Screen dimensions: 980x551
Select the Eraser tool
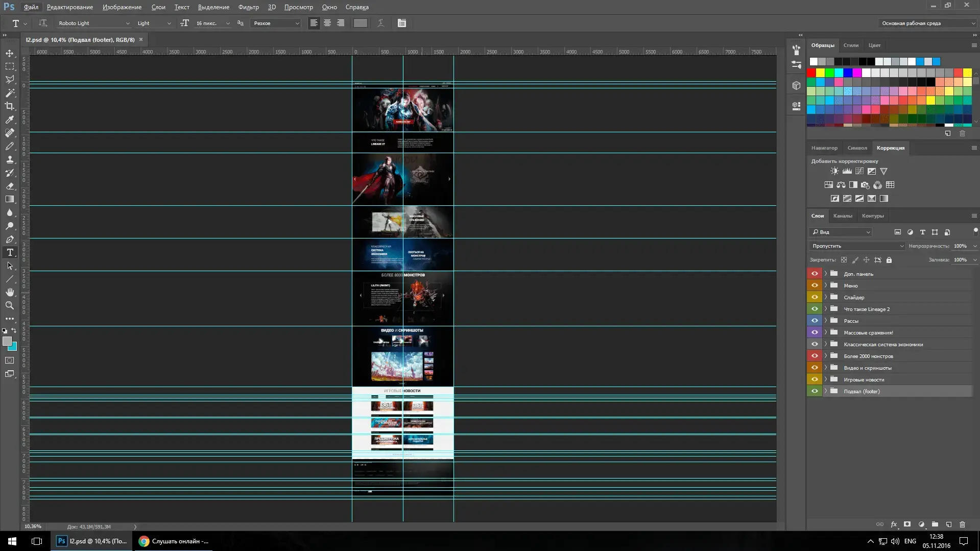pos(10,186)
